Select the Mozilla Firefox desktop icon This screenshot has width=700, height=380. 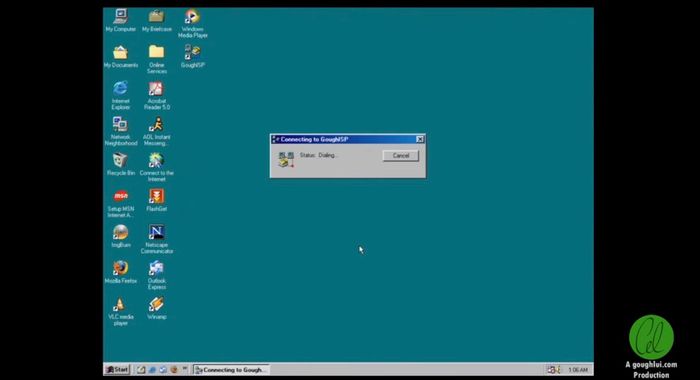pos(121,272)
